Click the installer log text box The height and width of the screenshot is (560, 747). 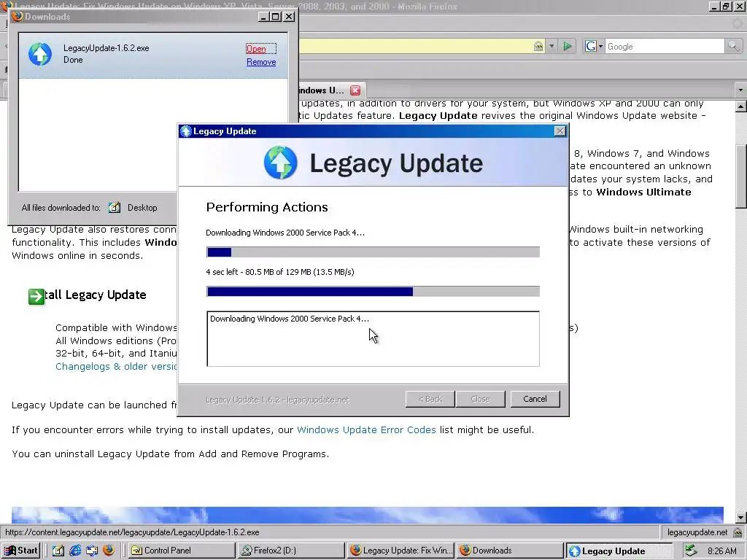click(373, 339)
